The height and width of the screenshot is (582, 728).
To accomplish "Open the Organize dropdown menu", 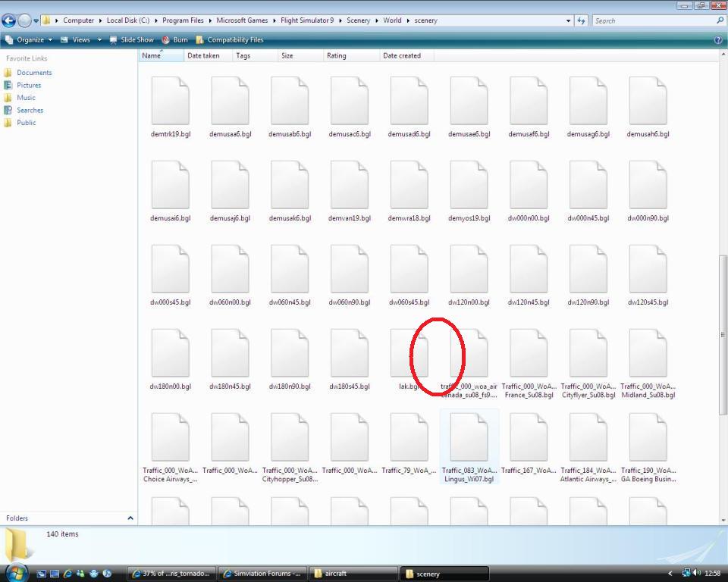I will point(29,39).
